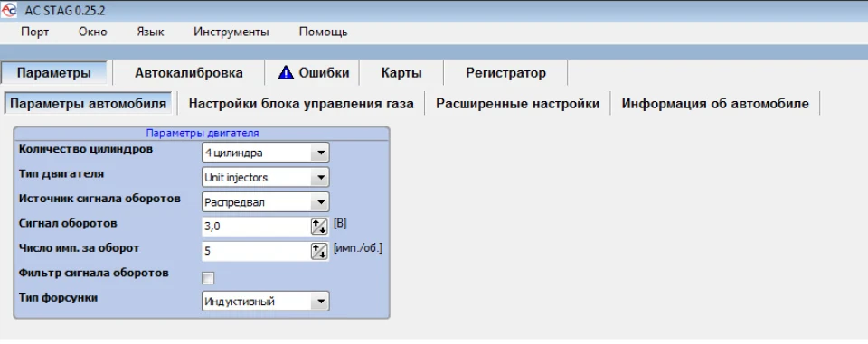Image resolution: width=868 pixels, height=344 pixels.
Task: Switch to the Карты tab
Action: pyautogui.click(x=401, y=73)
